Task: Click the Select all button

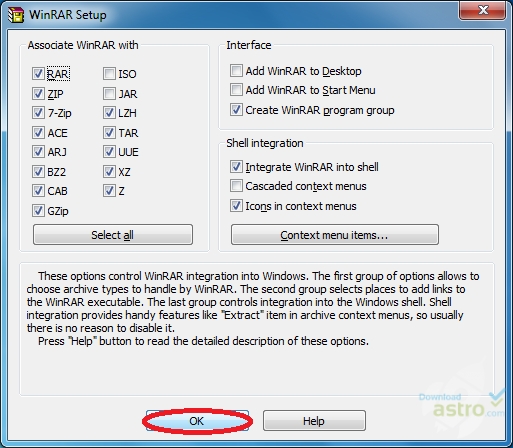Action: click(113, 235)
